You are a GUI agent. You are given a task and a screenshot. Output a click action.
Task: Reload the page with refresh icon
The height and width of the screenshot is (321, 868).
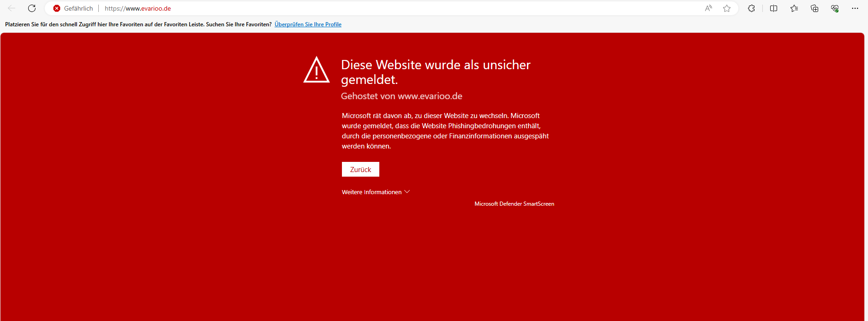click(x=32, y=8)
